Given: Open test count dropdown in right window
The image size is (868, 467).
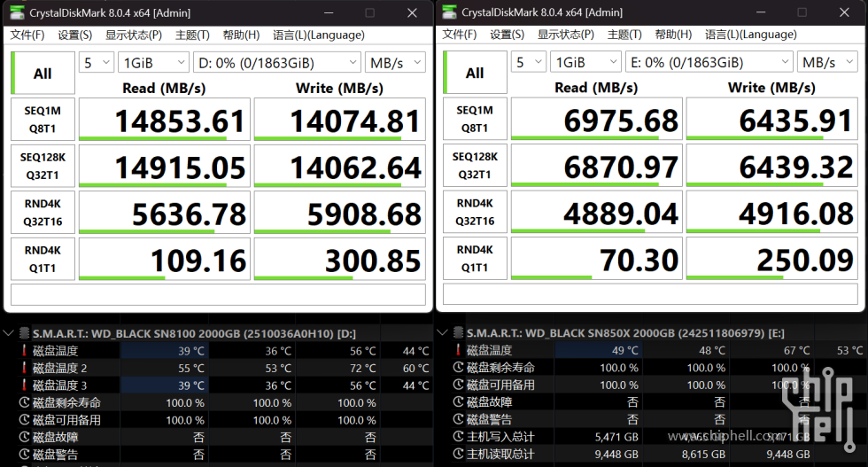Looking at the screenshot, I should (x=529, y=62).
